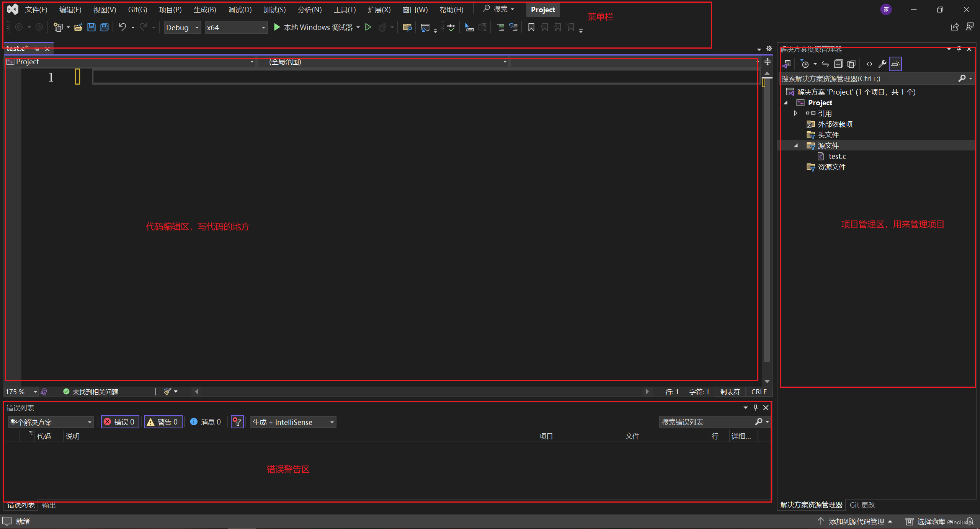Open the 生成 + IntelliSense dropdown
Viewport: 980px width, 529px height.
point(293,422)
